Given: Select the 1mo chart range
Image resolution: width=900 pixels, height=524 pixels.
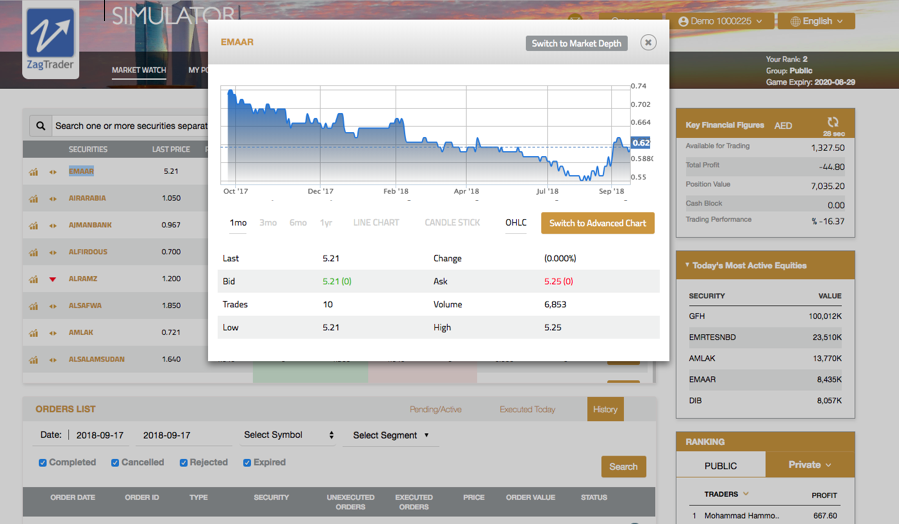Looking at the screenshot, I should pos(238,223).
